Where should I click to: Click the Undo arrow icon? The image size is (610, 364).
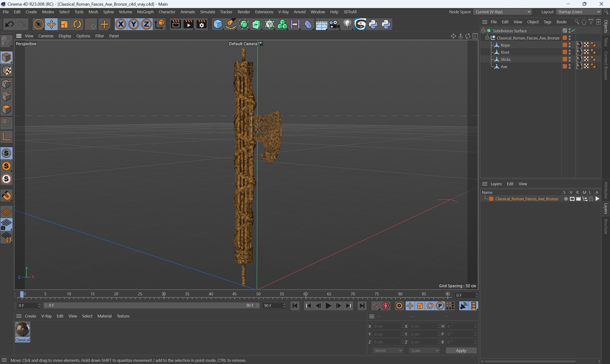pos(9,24)
